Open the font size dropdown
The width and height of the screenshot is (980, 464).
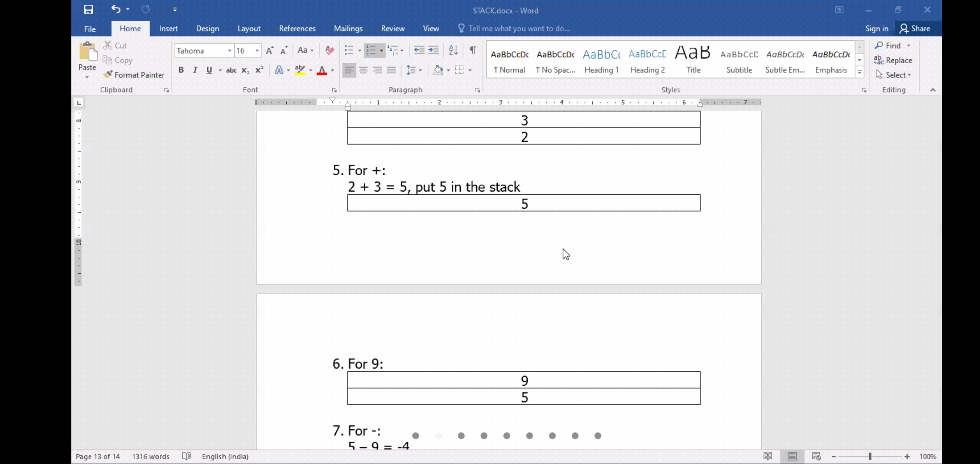257,51
